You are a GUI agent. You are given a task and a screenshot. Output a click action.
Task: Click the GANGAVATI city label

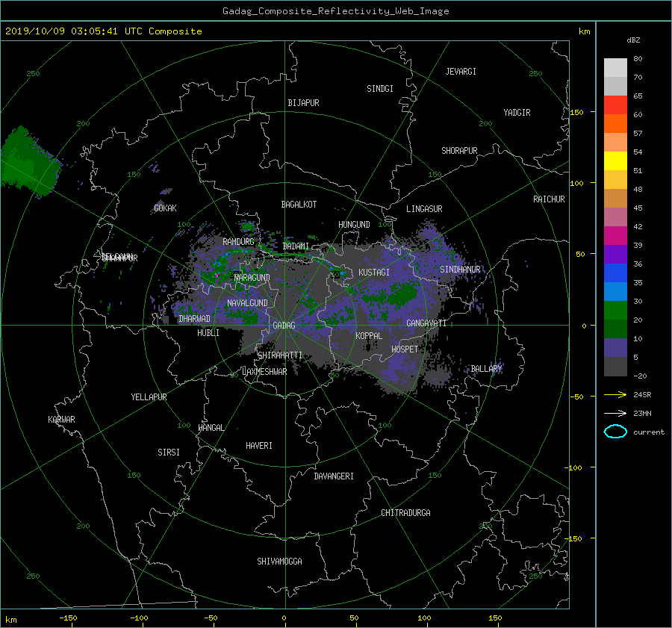coord(426,323)
